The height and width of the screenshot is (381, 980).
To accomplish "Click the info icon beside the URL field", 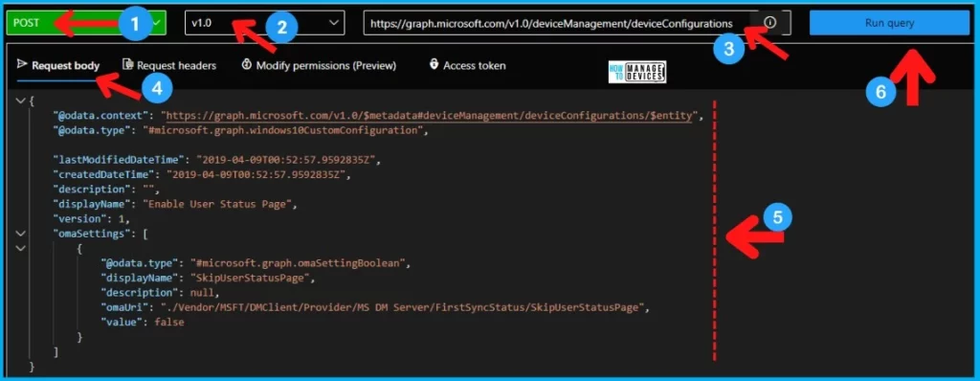I will coord(770,23).
